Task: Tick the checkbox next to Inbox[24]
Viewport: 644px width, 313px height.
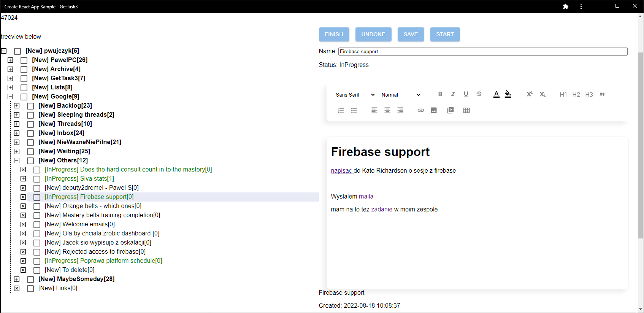Action: 30,133
